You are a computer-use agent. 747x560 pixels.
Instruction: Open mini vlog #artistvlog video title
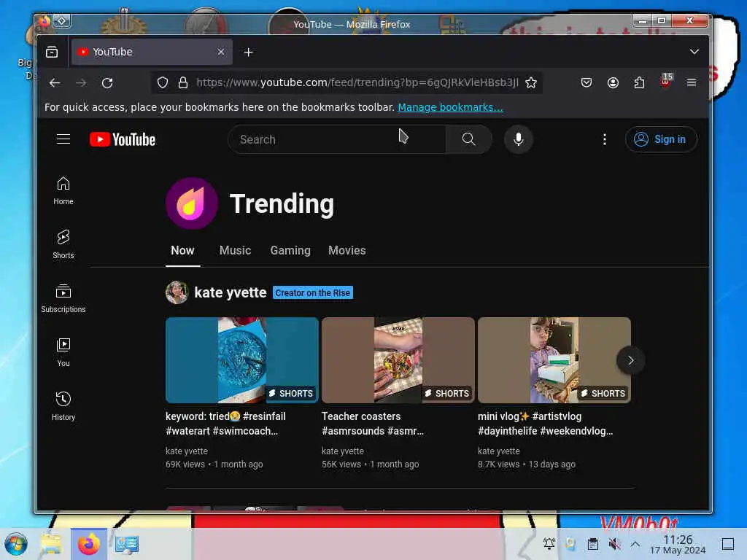pyautogui.click(x=546, y=424)
